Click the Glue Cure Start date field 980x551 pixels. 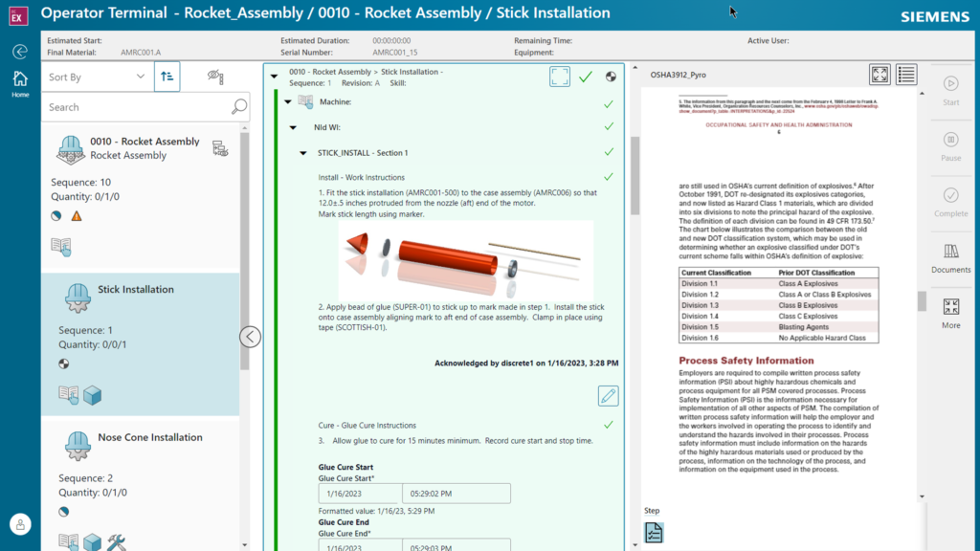click(x=360, y=494)
